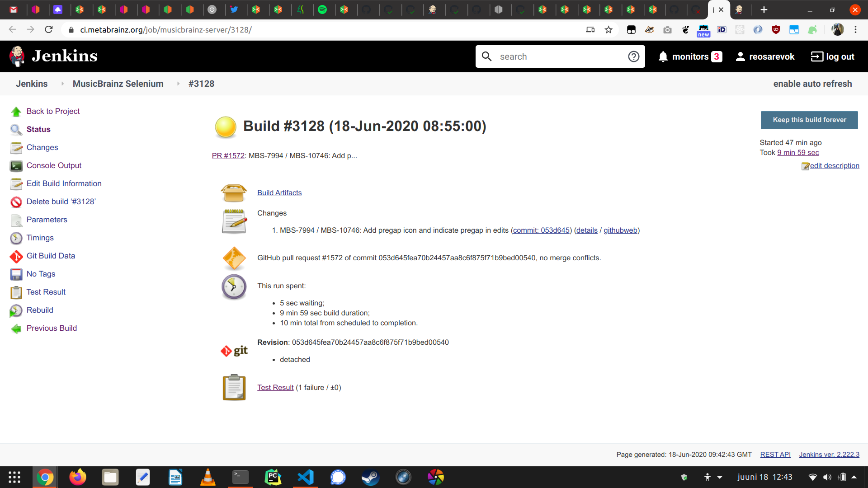Click the No Tags floppy disk icon
The image size is (868, 488).
pos(16,274)
